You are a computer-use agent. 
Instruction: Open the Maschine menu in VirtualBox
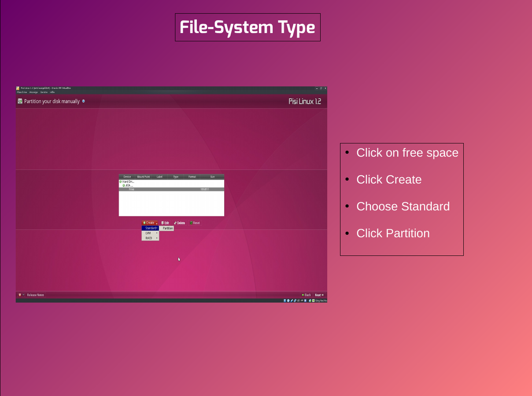tap(22, 92)
